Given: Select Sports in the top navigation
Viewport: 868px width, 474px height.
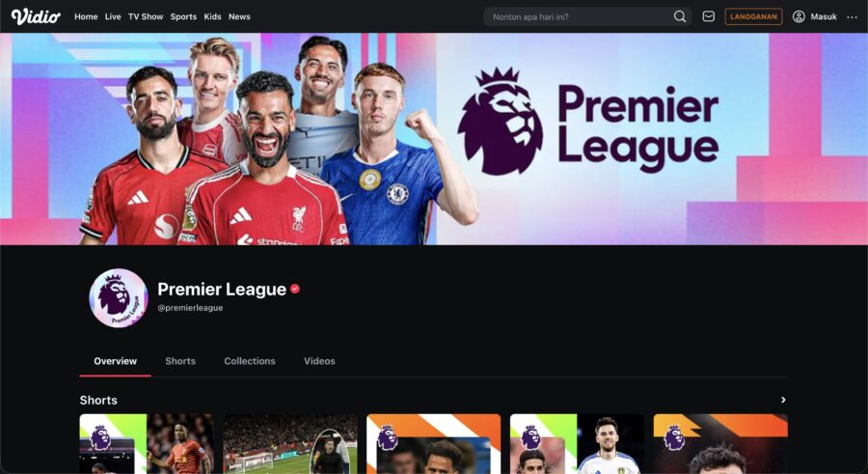Looking at the screenshot, I should tap(183, 16).
